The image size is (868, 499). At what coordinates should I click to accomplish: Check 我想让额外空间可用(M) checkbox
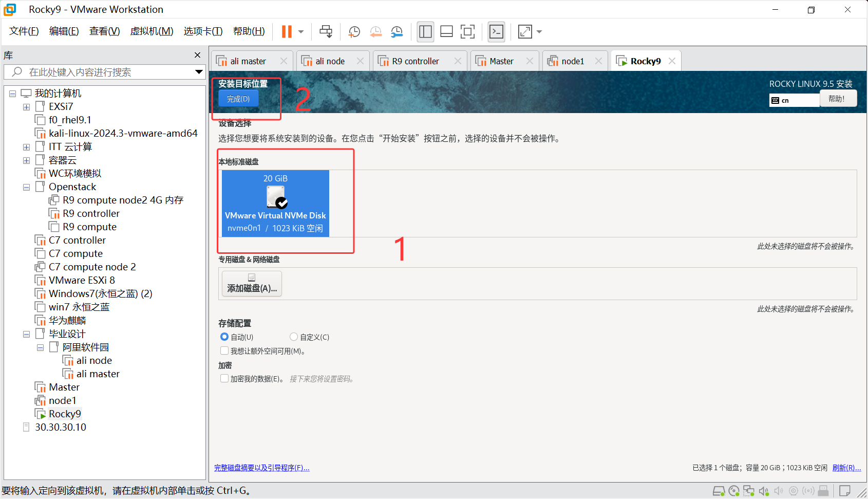[224, 350]
